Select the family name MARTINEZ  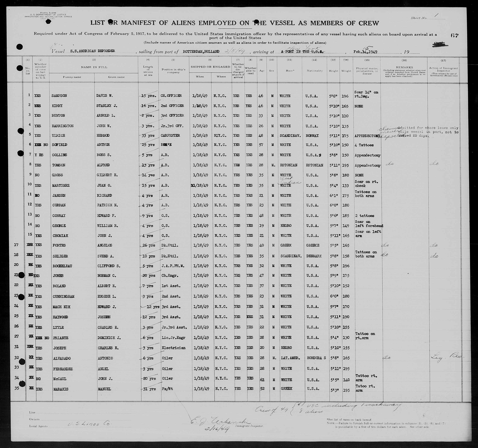point(61,186)
